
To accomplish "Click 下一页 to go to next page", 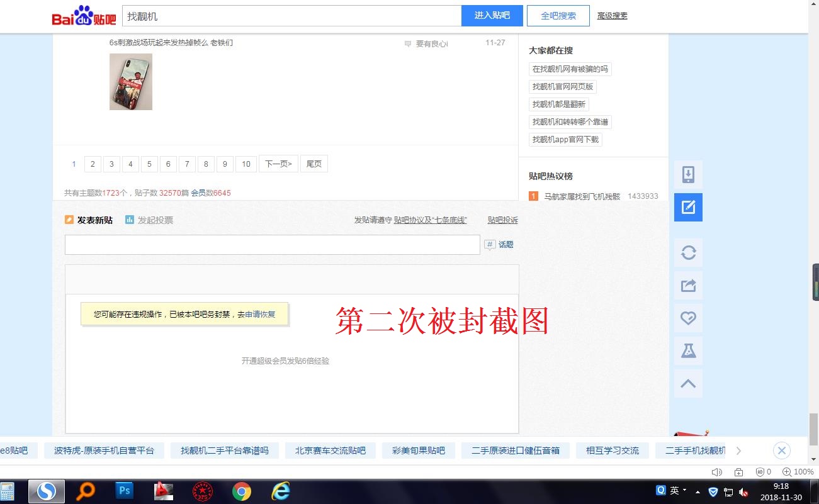I will (278, 164).
